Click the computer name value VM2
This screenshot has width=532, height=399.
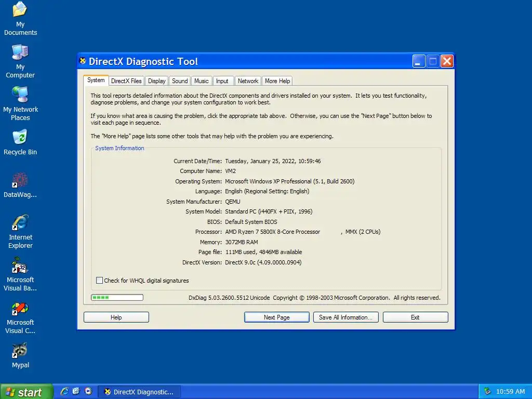pyautogui.click(x=230, y=171)
